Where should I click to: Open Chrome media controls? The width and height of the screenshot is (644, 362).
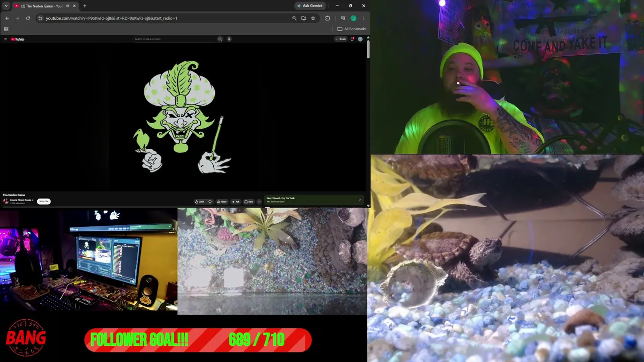343,18
